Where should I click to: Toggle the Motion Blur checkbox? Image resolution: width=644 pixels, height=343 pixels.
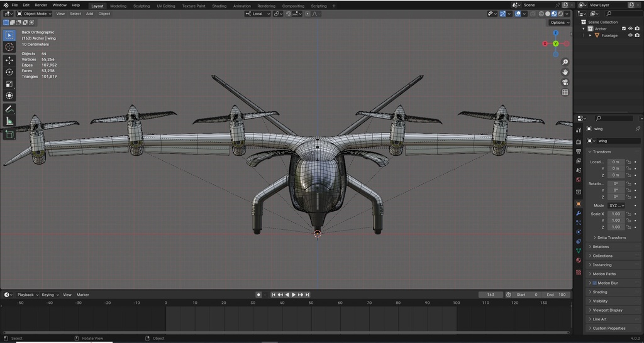pyautogui.click(x=595, y=283)
